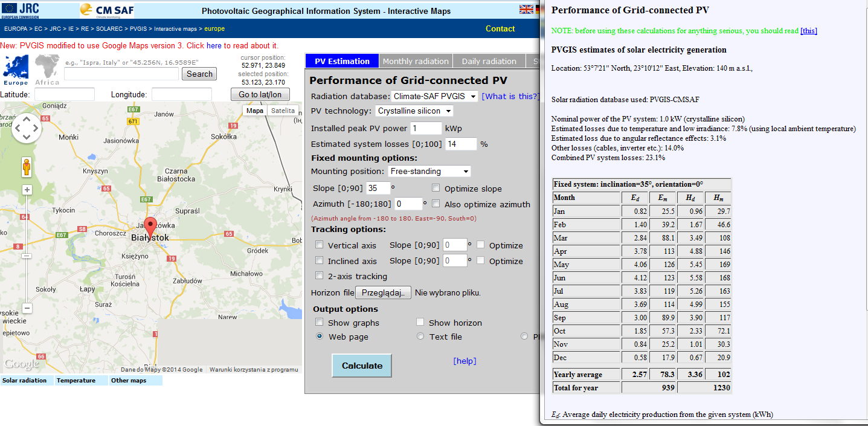Open the Mounting position dropdown
The width and height of the screenshot is (868, 426).
point(429,171)
